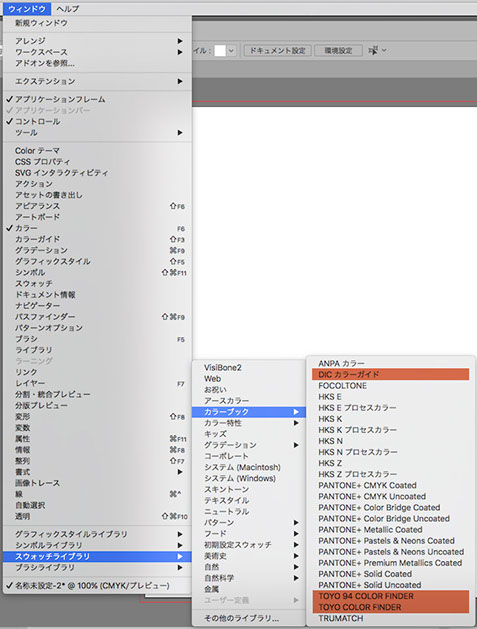Viewport: 477px width, 629px height.
Task: Open the アピアランス panel
Action: 97,206
